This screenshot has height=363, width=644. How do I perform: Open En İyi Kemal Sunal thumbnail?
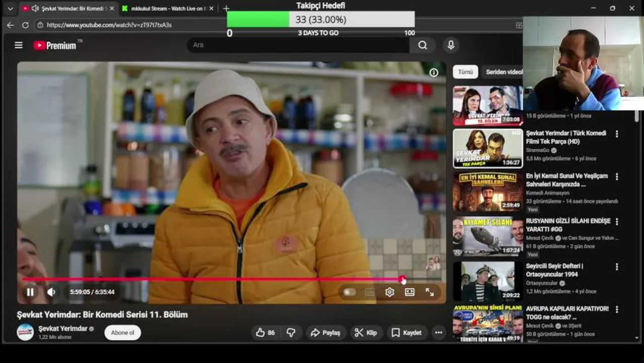pos(488,192)
